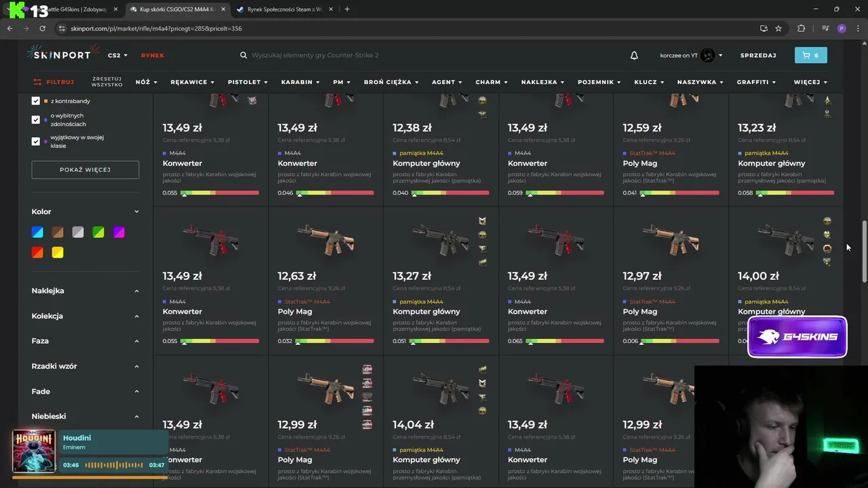Reload the page in the browser

pos(42,28)
